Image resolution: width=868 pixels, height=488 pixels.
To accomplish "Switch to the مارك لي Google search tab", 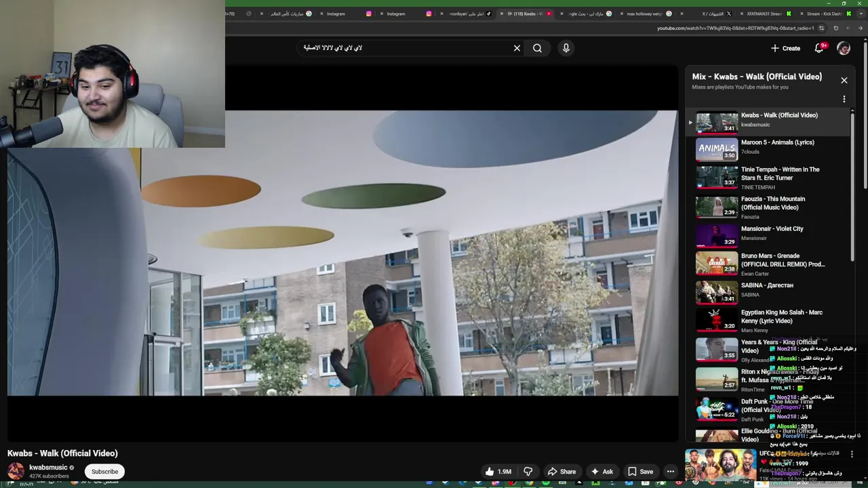I will click(x=587, y=14).
